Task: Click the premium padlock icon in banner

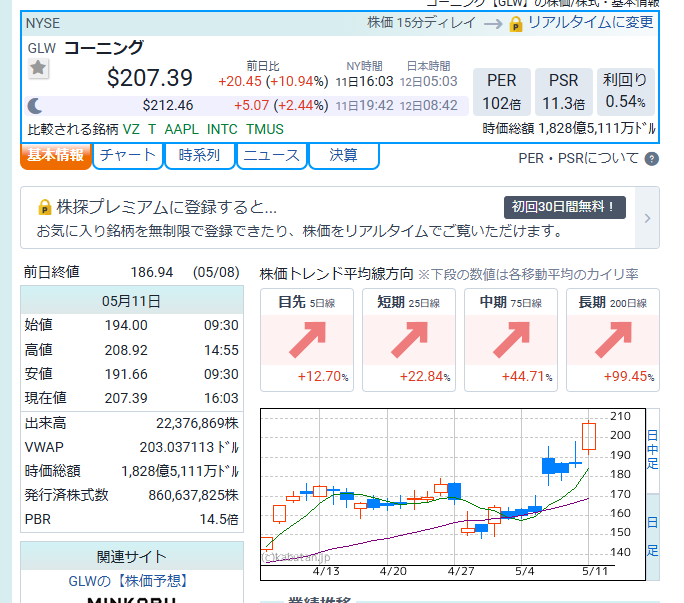Action: click(x=44, y=207)
